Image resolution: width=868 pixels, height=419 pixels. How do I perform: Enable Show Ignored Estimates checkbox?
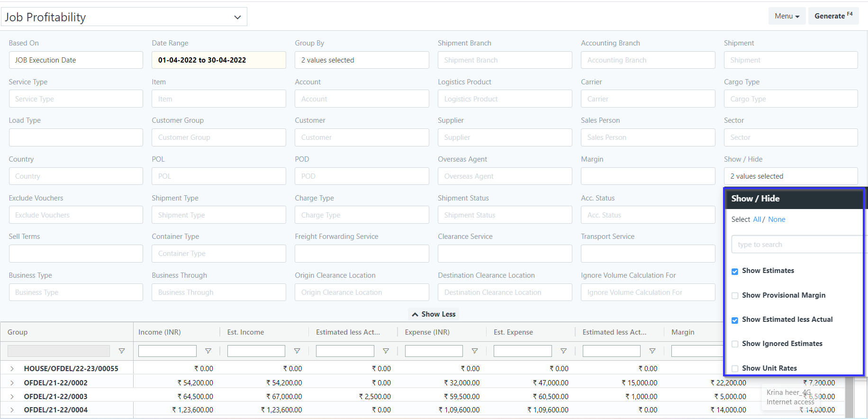pos(735,344)
